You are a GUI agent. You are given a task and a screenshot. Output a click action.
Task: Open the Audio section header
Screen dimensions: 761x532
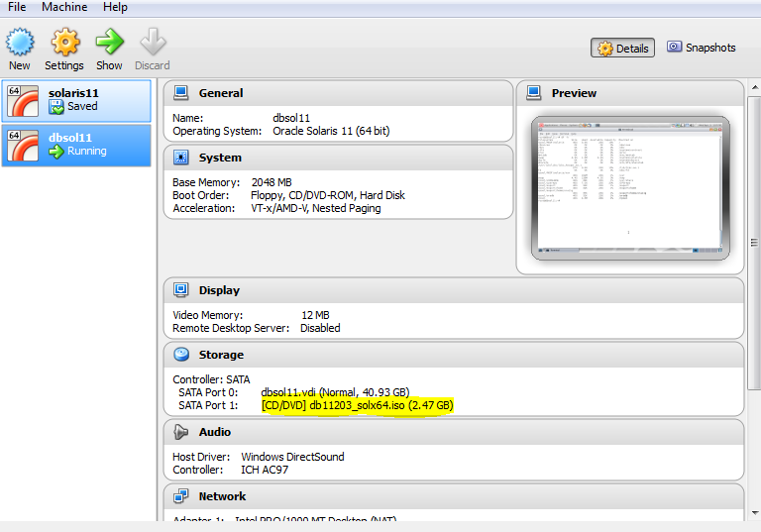(454, 432)
